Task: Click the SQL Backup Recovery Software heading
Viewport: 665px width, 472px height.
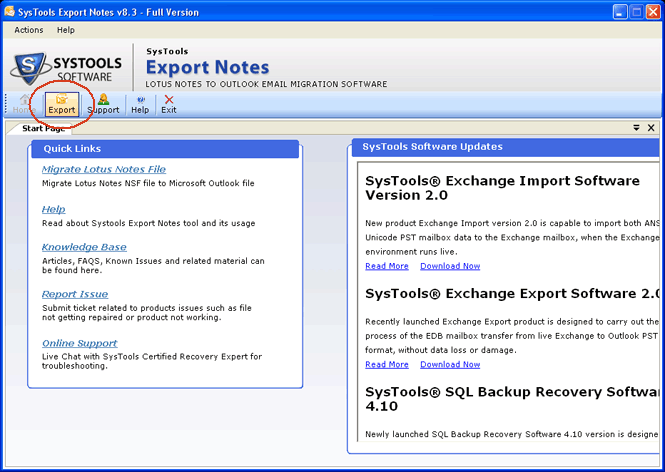Action: [x=512, y=399]
